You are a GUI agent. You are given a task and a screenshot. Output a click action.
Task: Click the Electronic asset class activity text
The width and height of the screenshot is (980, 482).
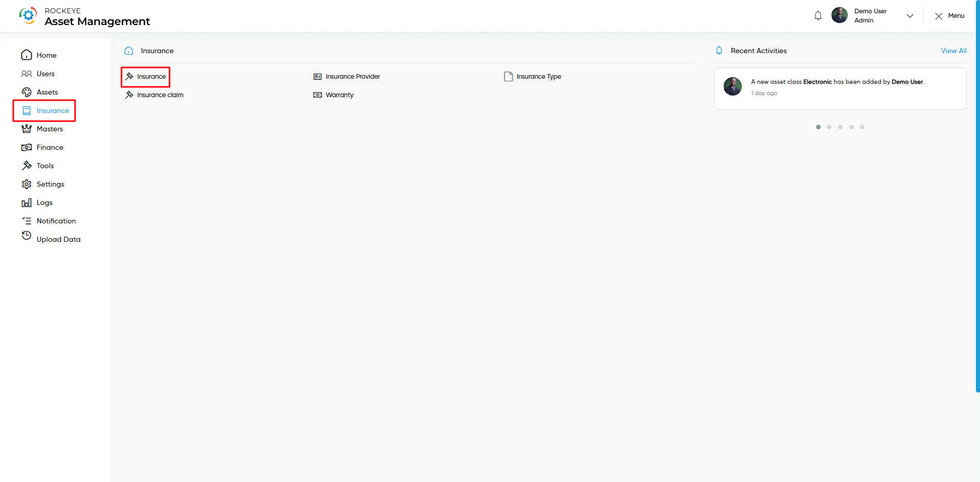tap(838, 82)
